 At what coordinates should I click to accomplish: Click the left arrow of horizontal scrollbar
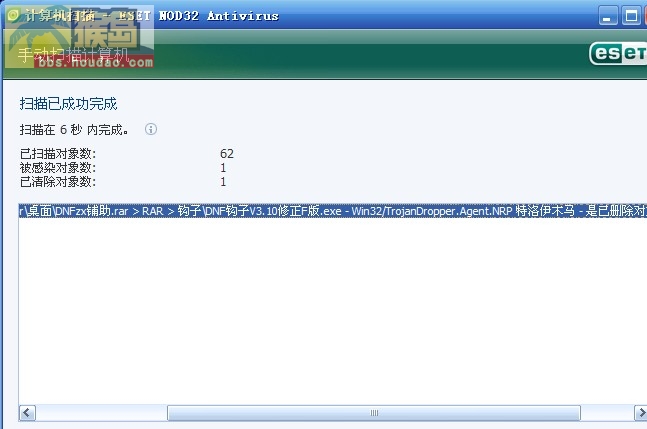[x=28, y=412]
